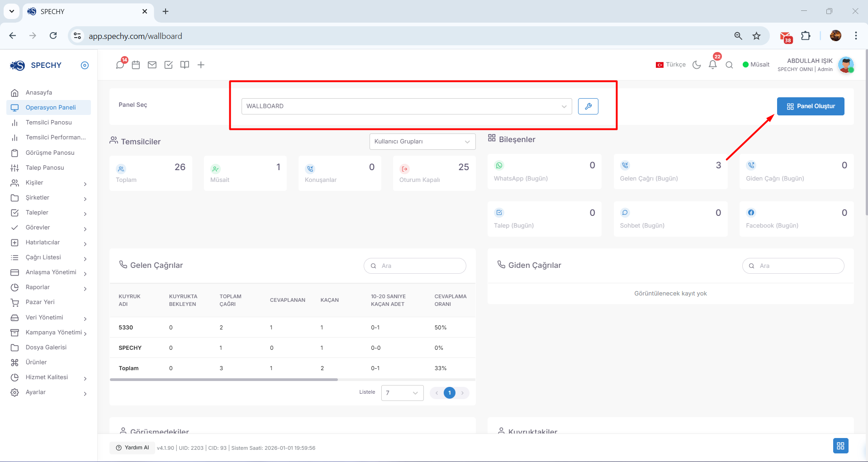Open the Kullanıcı Grupları dropdown

click(x=422, y=142)
